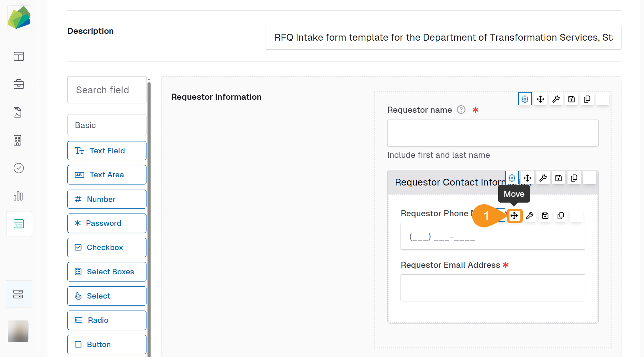
Task: Click the server icon in sidebar
Action: 18,294
